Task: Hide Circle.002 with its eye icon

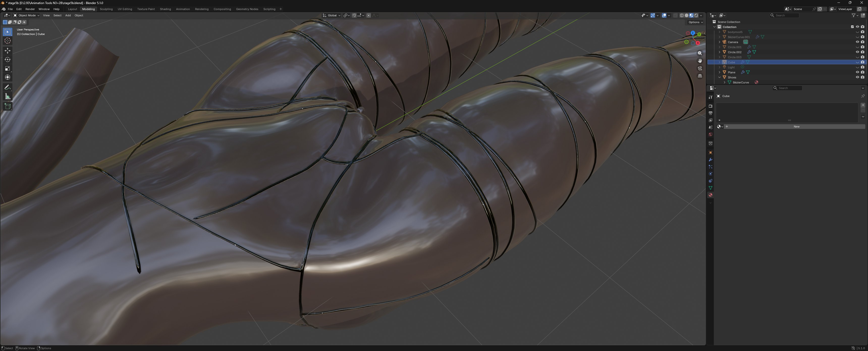Action: point(857,52)
